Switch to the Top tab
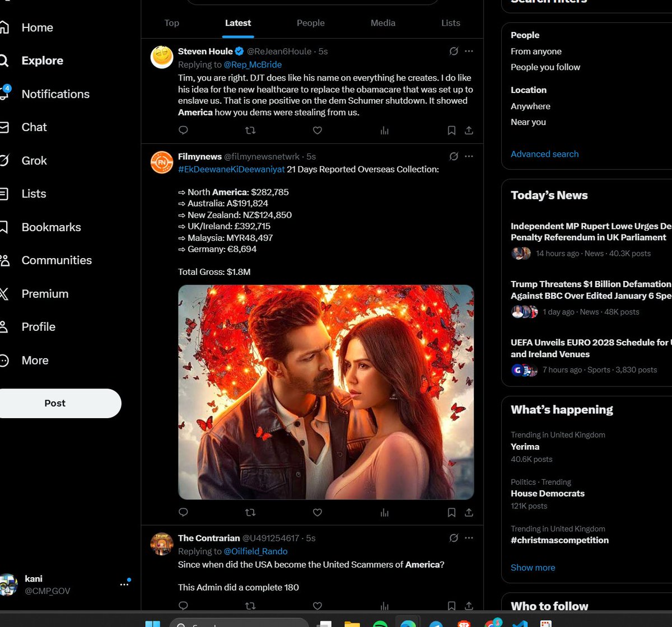Screen dimensions: 672x627 pos(171,23)
